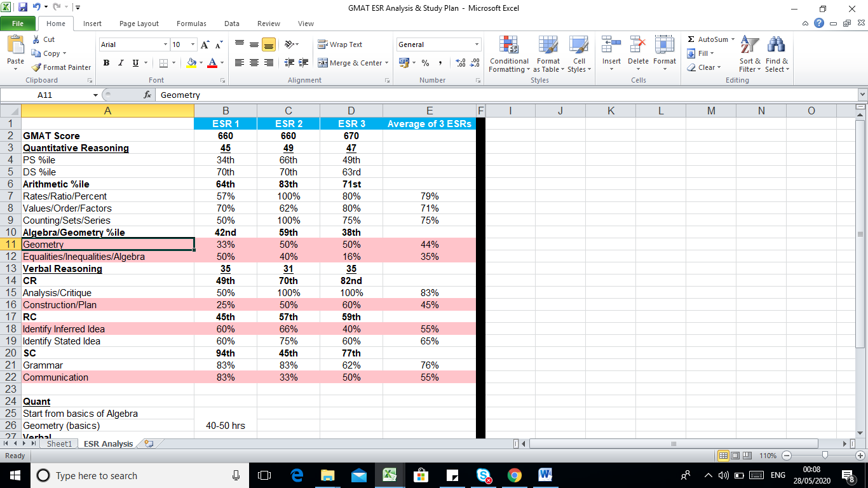Apply Percent Style number format
Viewport: 868px width, 488px height.
pos(425,63)
